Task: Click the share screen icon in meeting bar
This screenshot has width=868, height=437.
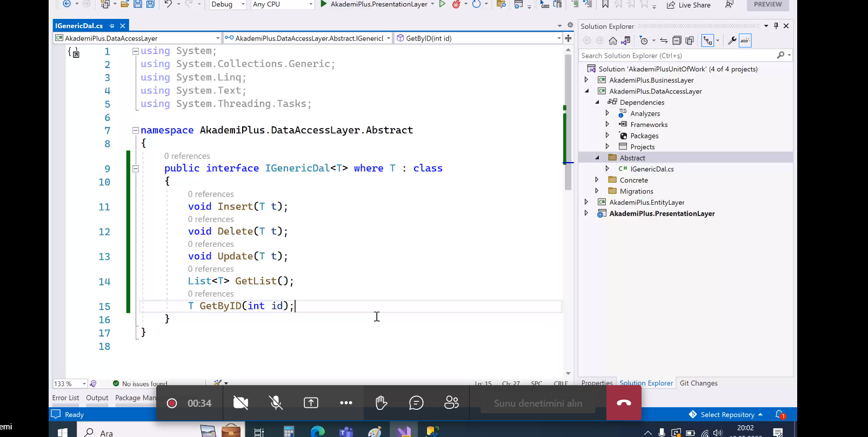Action: 311,403
